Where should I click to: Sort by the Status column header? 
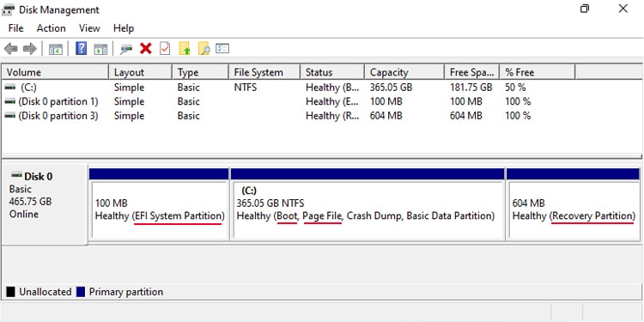332,72
